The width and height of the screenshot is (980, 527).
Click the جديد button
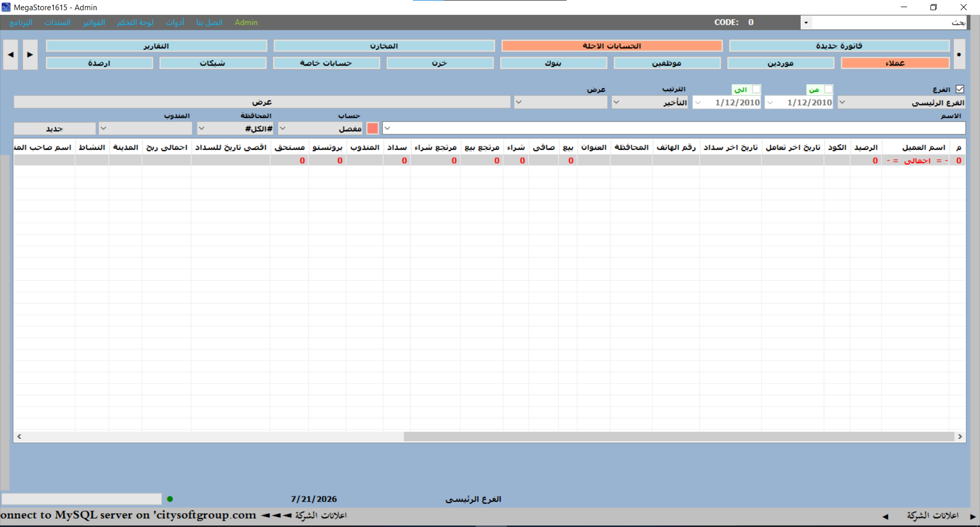(x=55, y=129)
